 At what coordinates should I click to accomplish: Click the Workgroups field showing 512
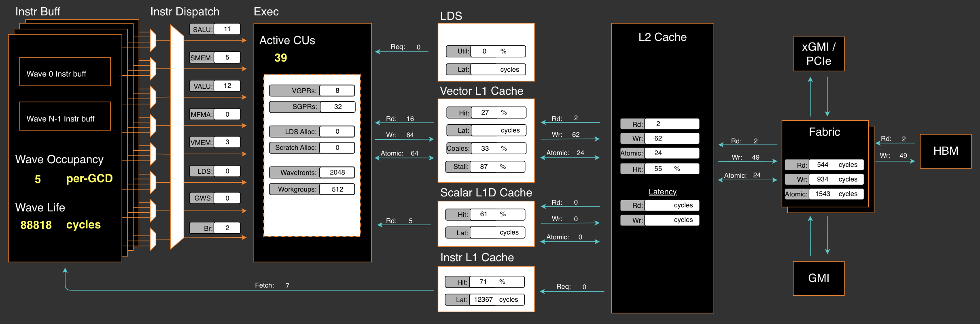(x=337, y=189)
